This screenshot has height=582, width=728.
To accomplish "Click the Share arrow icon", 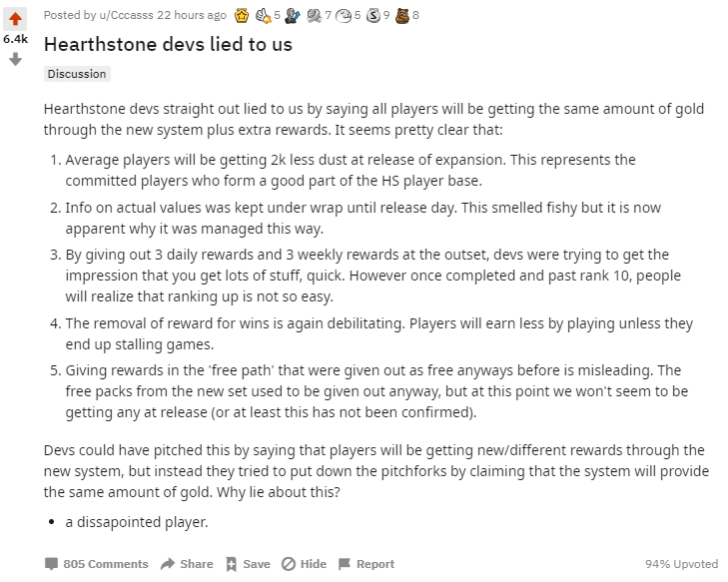I will (168, 564).
